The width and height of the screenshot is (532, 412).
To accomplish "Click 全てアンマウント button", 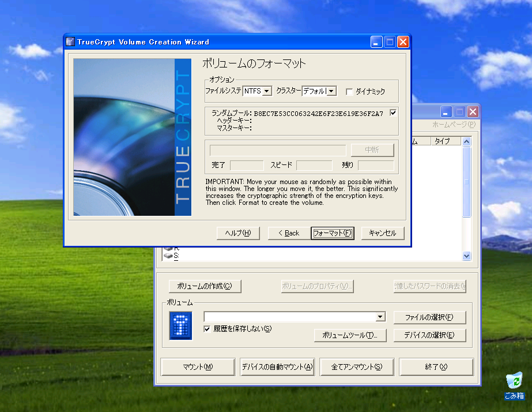I will point(357,367).
